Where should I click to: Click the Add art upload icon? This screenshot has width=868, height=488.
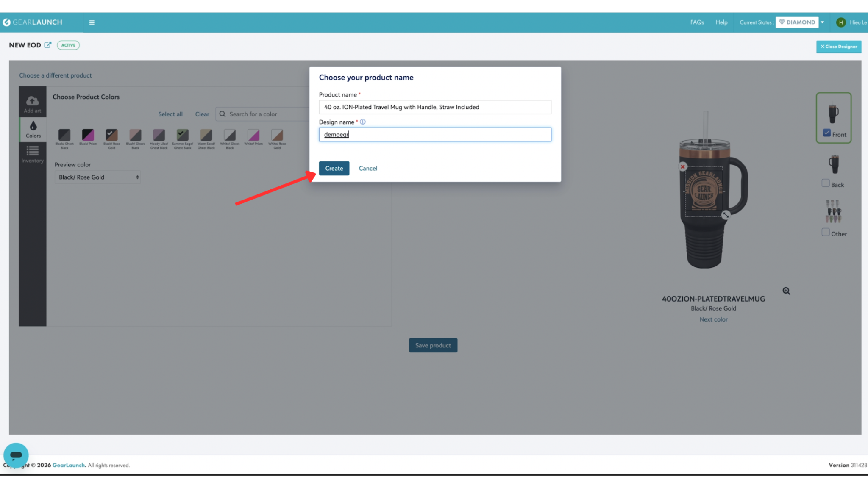32,101
